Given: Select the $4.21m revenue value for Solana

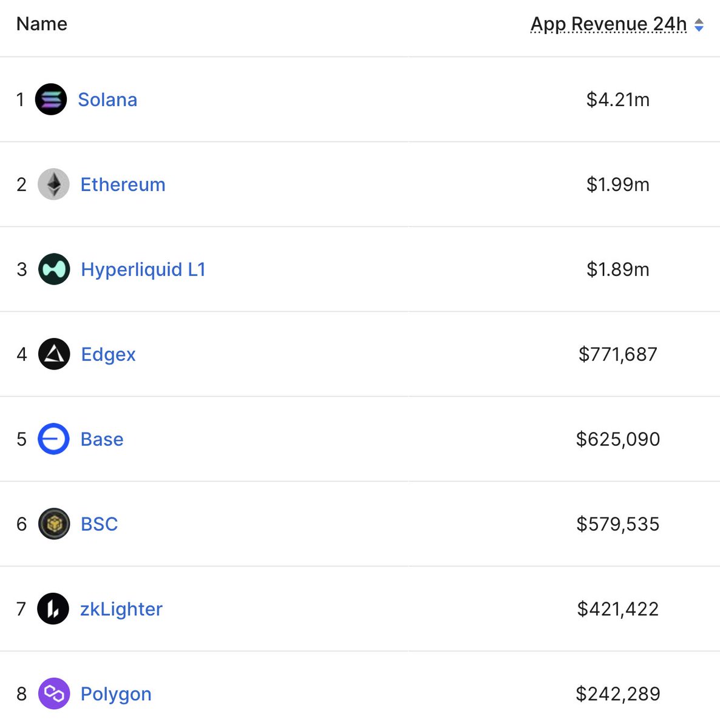Looking at the screenshot, I should tap(618, 99).
